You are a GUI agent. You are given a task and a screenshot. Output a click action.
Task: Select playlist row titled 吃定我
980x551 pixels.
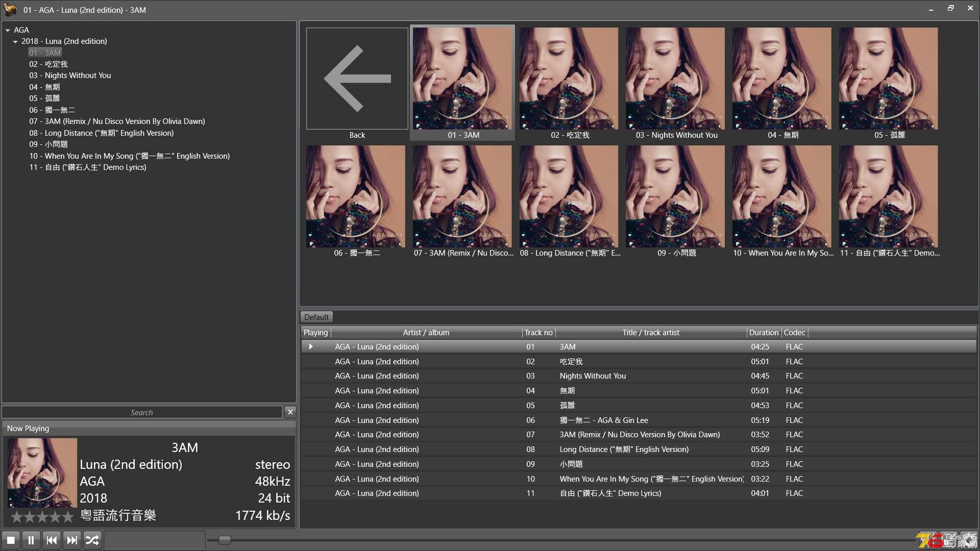click(639, 362)
